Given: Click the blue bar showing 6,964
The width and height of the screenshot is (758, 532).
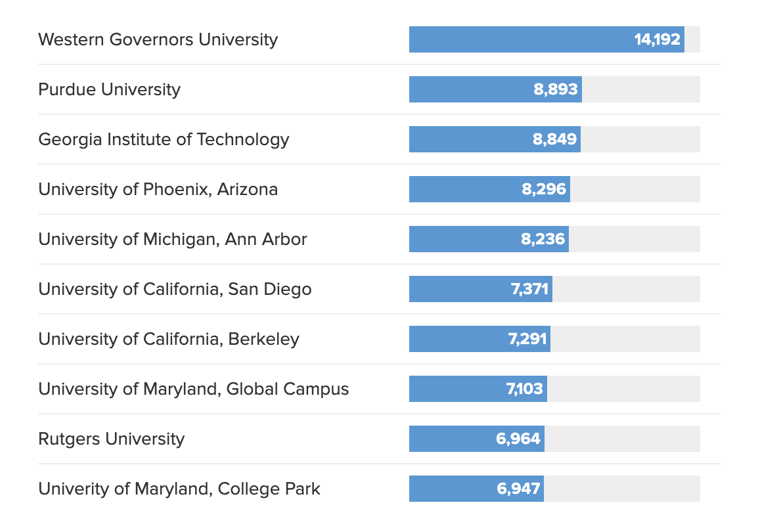Looking at the screenshot, I should click(x=476, y=439).
